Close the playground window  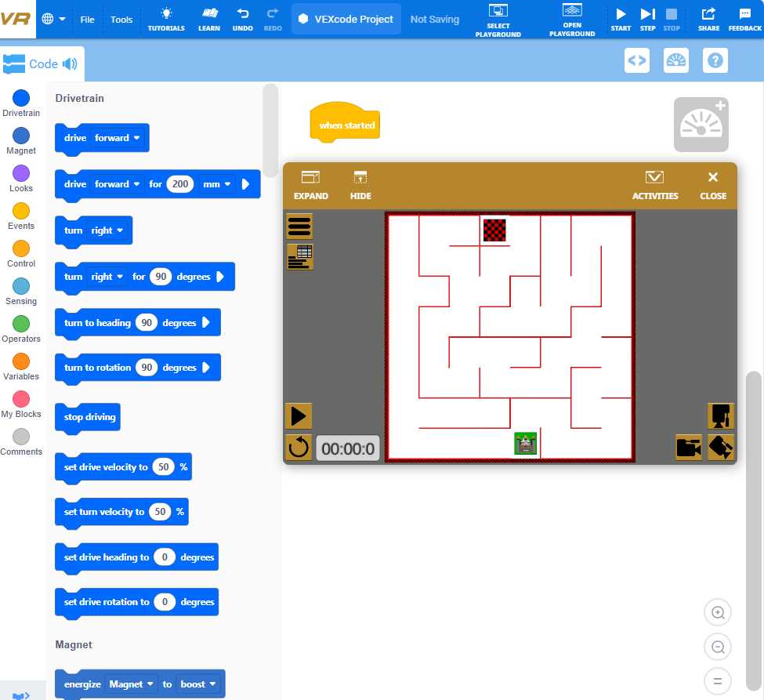tap(713, 186)
